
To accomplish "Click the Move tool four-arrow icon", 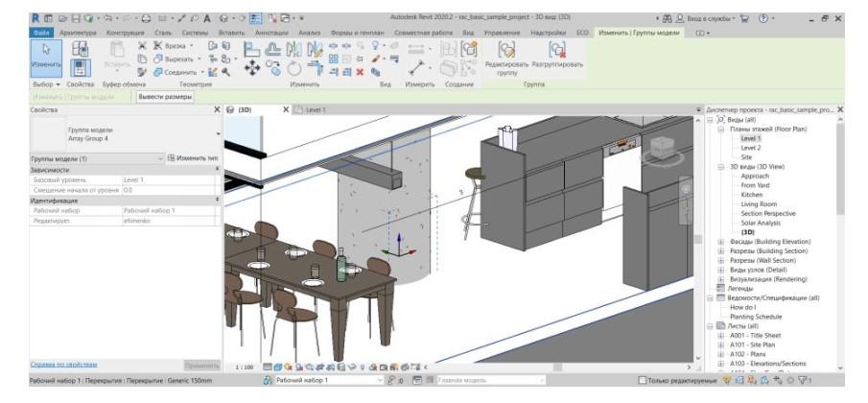I will tap(252, 68).
